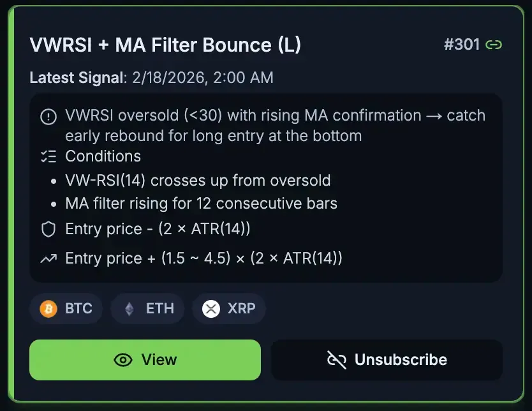Select the ETH chip label
The width and height of the screenshot is (532, 411).
click(159, 309)
